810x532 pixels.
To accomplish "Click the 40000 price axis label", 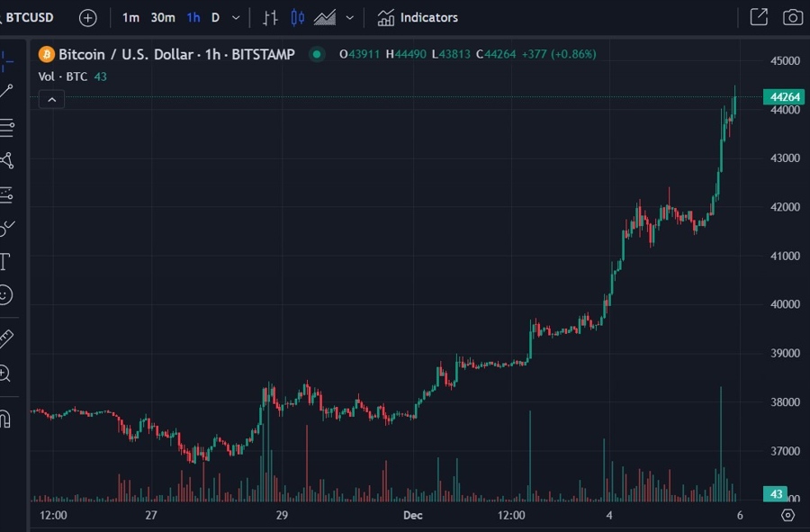I will [785, 304].
